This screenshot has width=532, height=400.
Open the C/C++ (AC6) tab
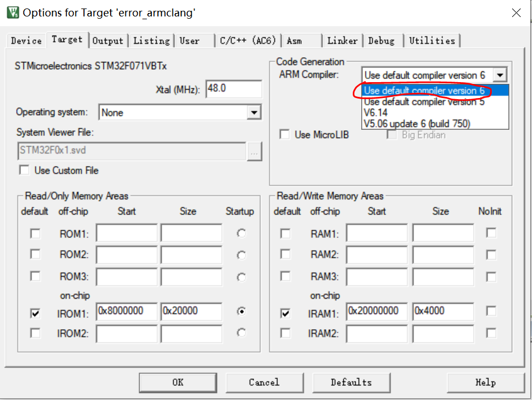click(x=247, y=40)
